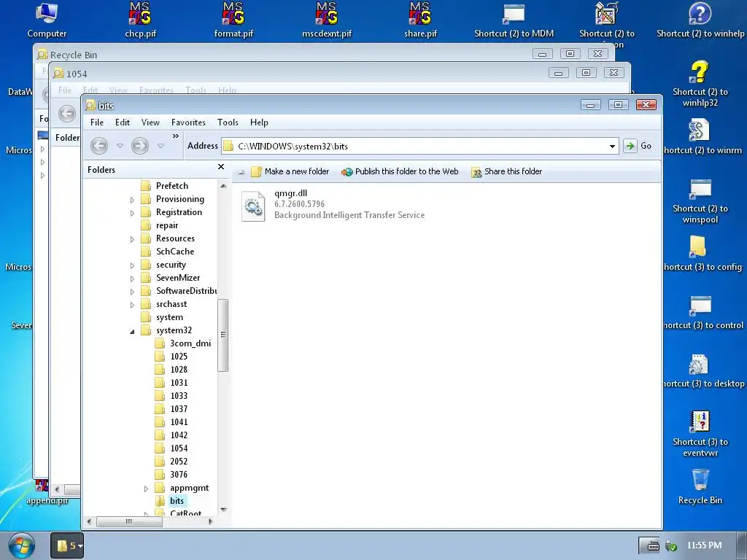Open Forward button history dropdown
Screen dimensions: 747x560
click(x=161, y=146)
